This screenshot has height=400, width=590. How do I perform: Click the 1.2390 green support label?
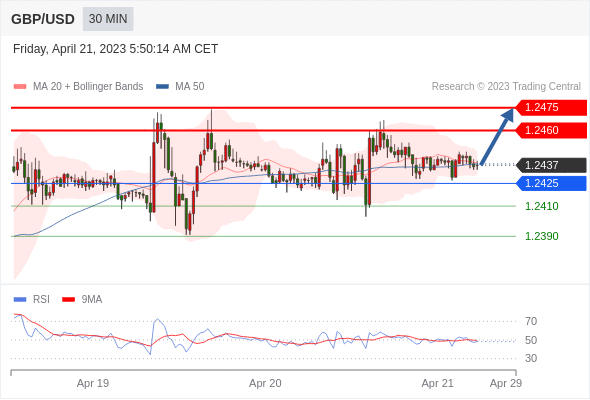[541, 236]
